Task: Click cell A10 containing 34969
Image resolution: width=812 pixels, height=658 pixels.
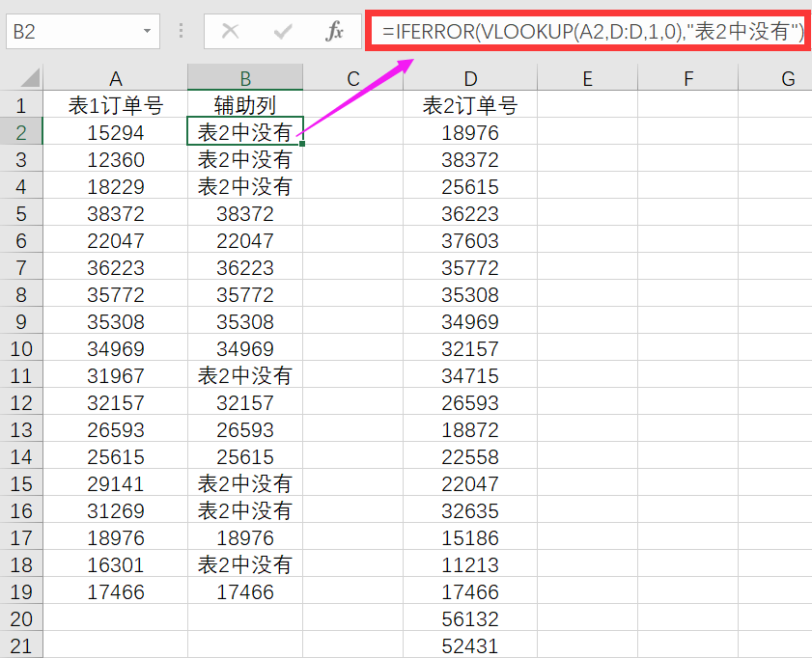Action: point(115,348)
